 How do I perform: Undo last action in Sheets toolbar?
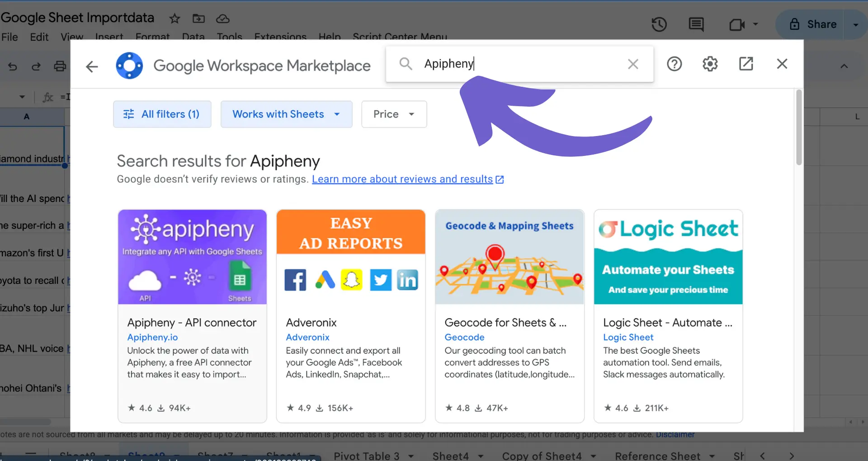13,66
